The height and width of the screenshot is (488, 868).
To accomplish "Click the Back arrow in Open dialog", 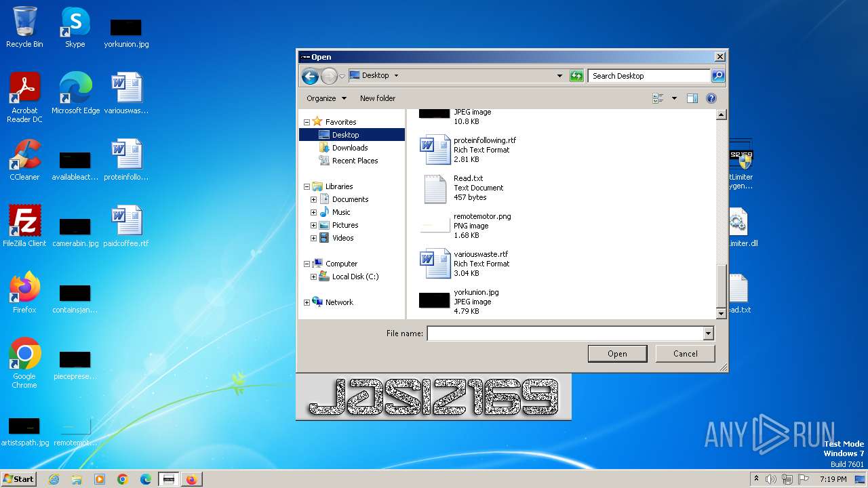I will tap(310, 76).
